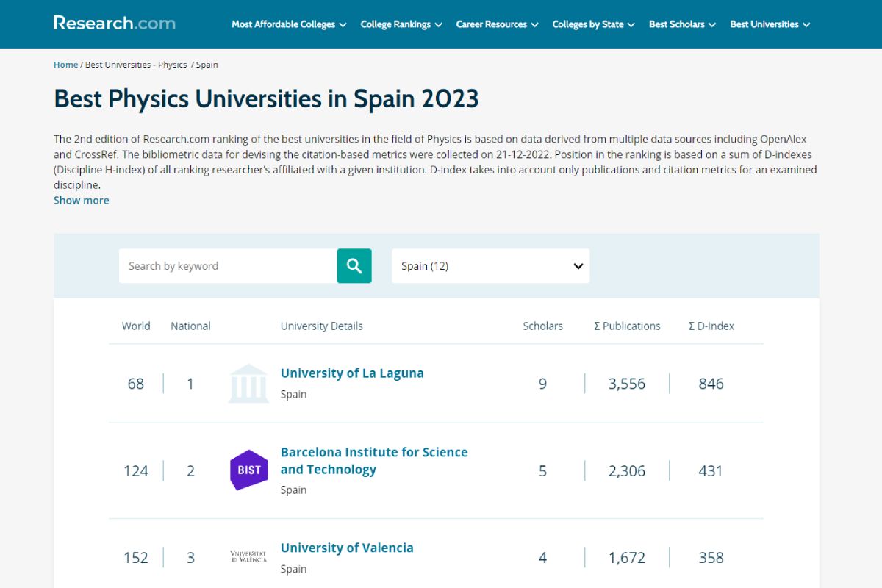Open the Spain (12) country dropdown
The width and height of the screenshot is (882, 588).
pos(490,266)
